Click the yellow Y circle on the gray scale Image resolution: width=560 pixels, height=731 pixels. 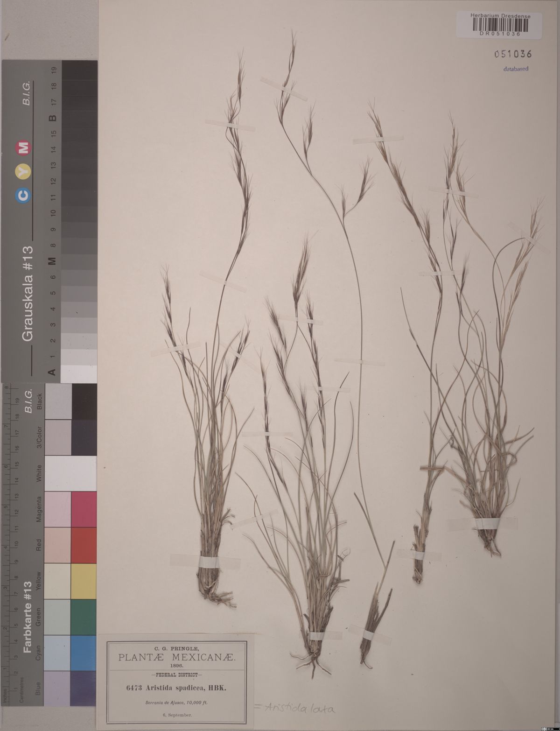coord(24,172)
